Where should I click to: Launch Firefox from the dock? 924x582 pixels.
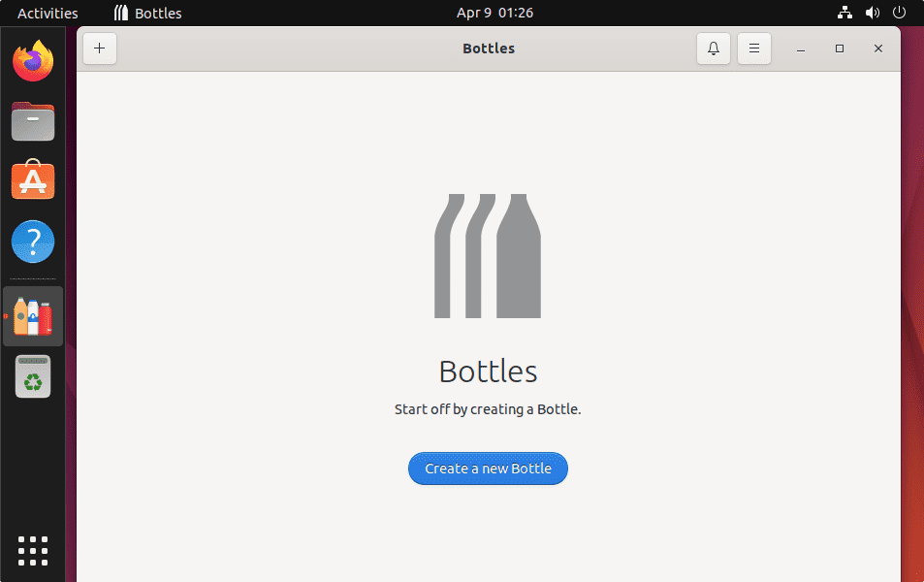coord(32,60)
